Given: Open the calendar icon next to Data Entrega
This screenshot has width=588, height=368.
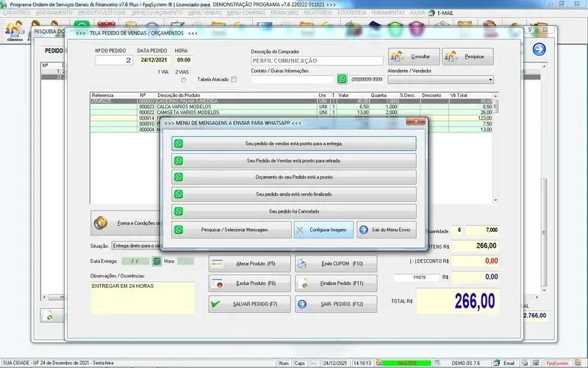Looking at the screenshot, I should 157,261.
